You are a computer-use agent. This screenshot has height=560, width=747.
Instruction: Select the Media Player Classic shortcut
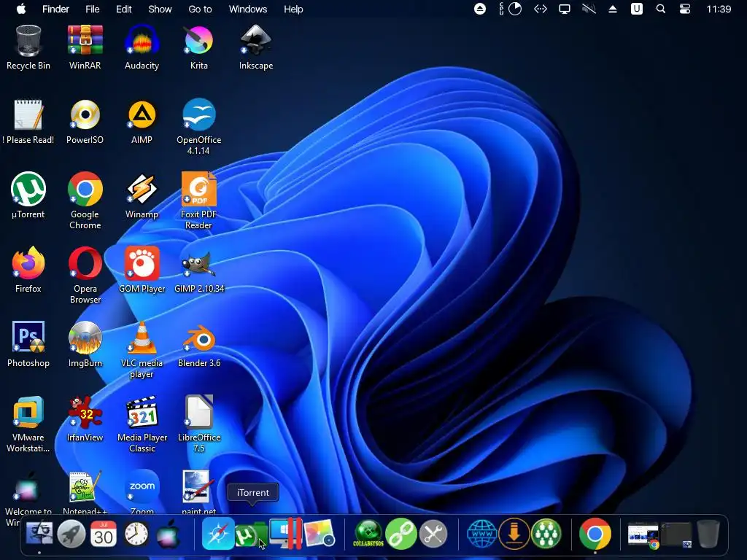coord(142,424)
